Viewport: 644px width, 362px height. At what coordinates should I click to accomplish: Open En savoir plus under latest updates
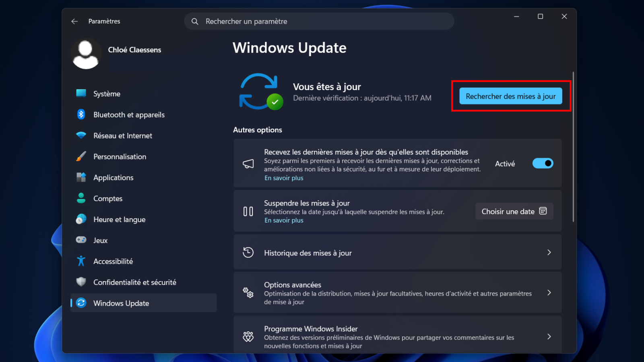284,178
